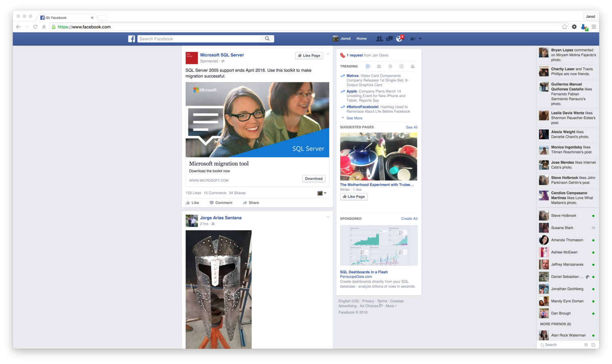
Task: Close the Facebook browser tab
Action: (x=92, y=18)
